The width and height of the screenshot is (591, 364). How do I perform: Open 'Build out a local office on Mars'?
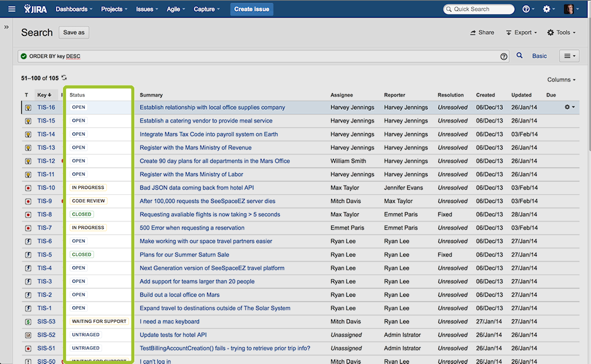179,294
